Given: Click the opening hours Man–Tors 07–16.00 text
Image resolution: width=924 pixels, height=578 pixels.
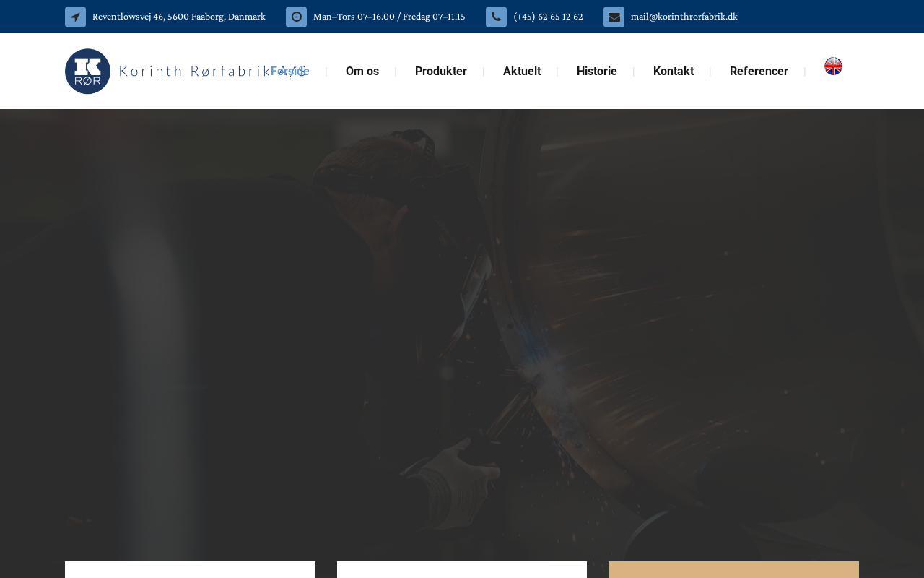Looking at the screenshot, I should [x=389, y=17].
